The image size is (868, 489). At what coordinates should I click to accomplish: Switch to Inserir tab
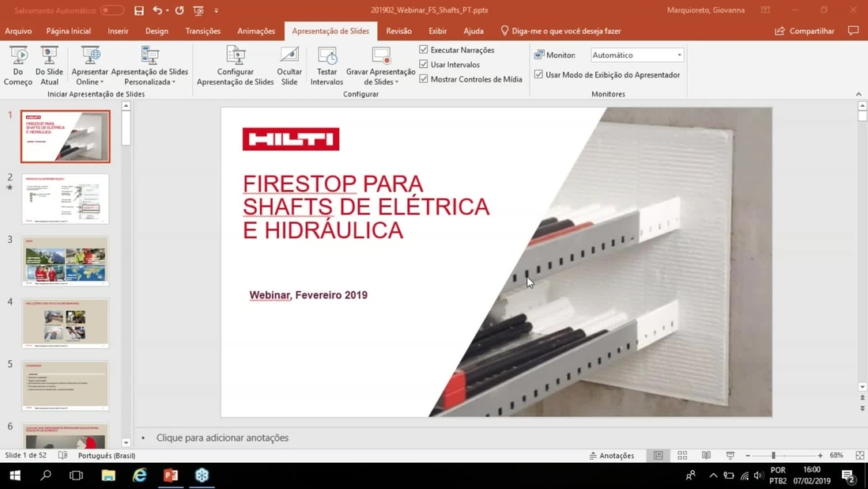(118, 31)
